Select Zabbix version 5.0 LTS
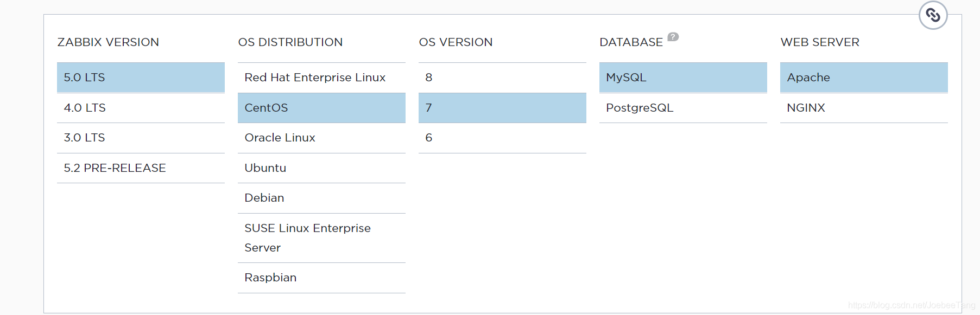Image resolution: width=980 pixels, height=315 pixels. click(x=141, y=78)
